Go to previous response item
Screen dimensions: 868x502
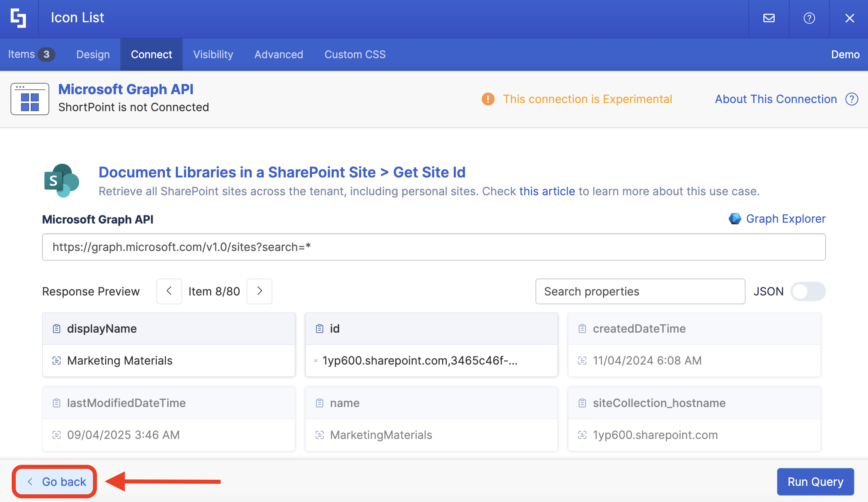(169, 291)
